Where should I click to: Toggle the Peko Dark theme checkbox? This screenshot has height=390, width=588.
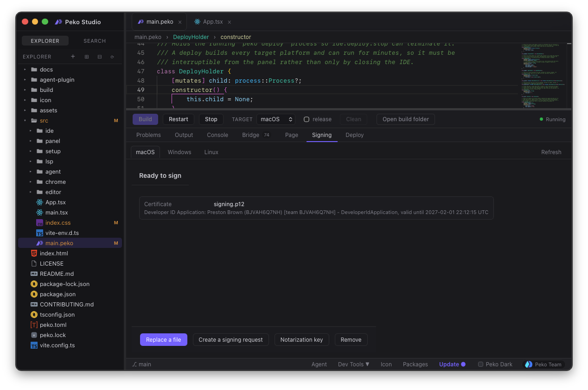click(481, 364)
